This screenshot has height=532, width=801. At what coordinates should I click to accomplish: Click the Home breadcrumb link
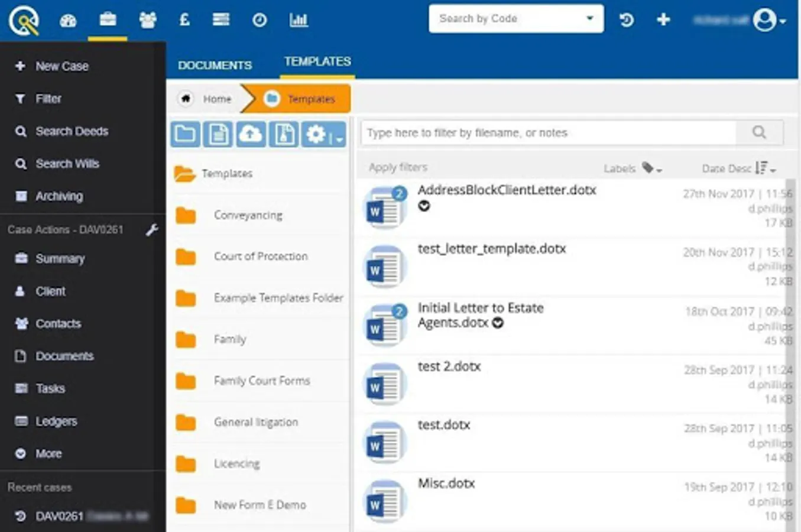(216, 99)
